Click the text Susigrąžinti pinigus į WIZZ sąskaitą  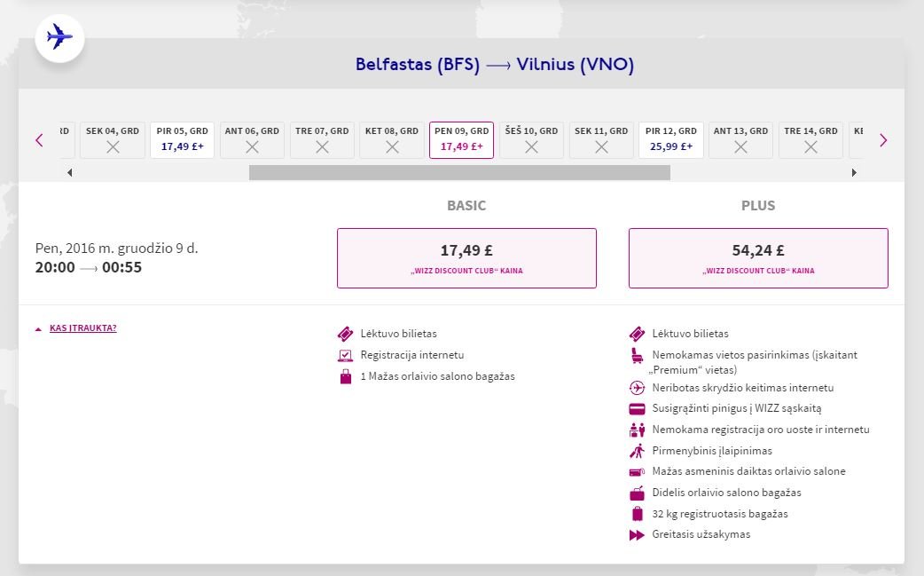(x=737, y=408)
